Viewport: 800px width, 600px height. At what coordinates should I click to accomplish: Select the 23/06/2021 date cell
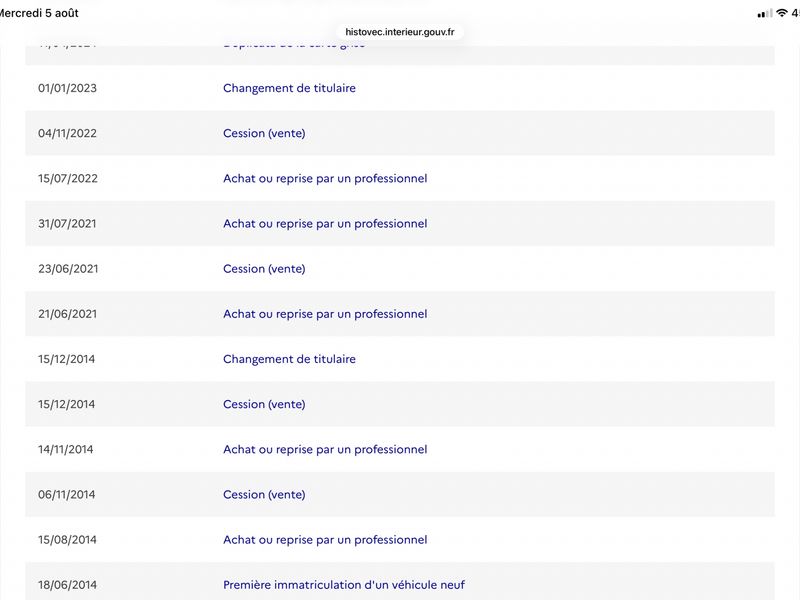[x=68, y=269]
